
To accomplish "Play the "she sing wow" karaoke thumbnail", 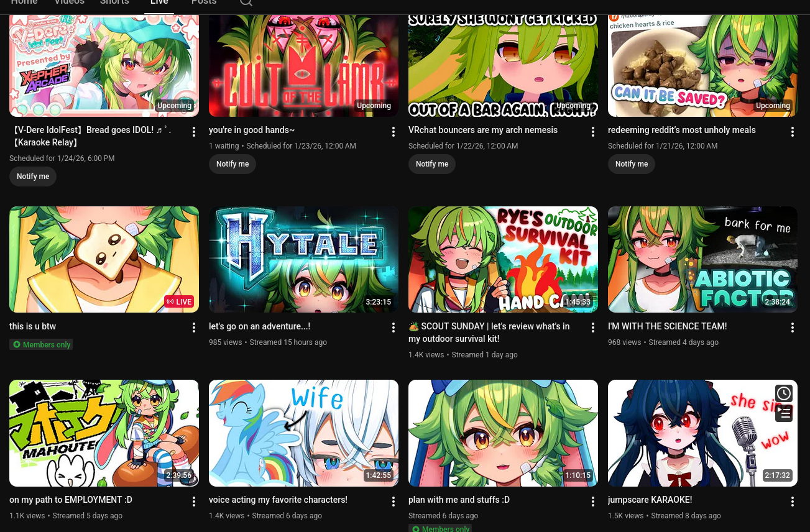I will click(702, 433).
